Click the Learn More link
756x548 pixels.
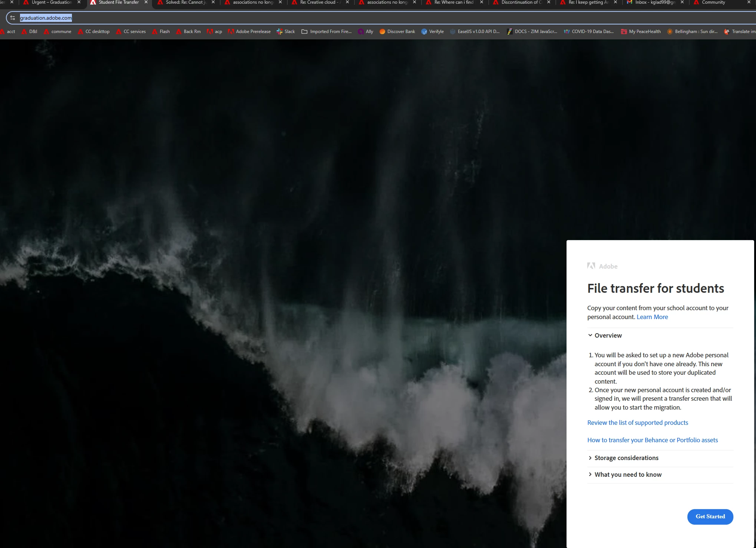coord(652,317)
